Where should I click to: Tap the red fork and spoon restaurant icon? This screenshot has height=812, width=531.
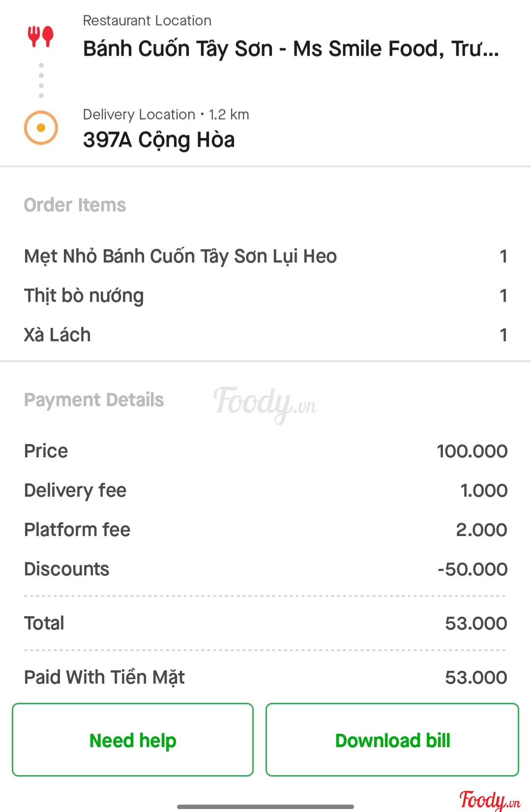tap(41, 37)
